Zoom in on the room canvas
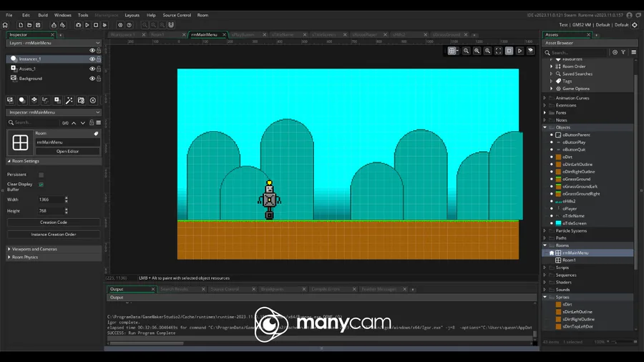644x362 pixels. click(487, 51)
